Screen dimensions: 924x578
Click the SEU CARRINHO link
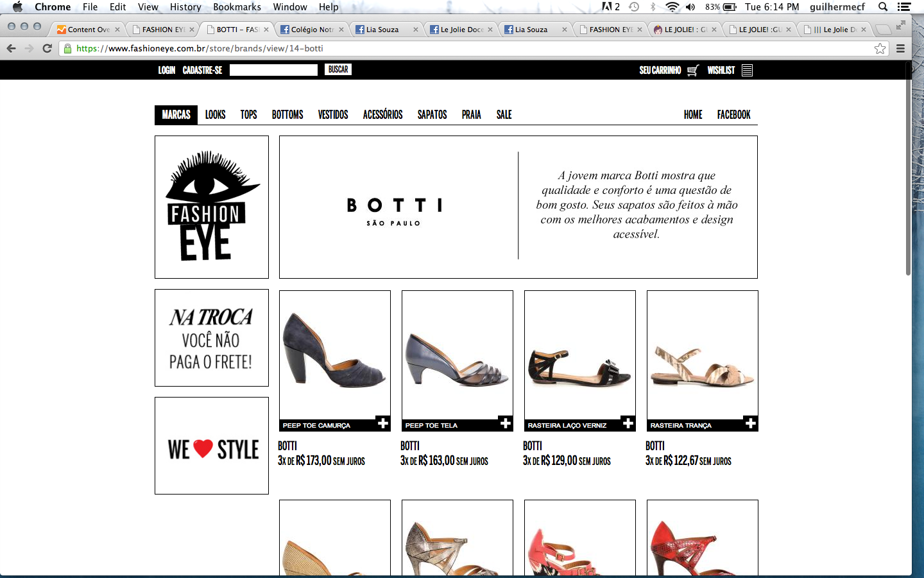pos(660,70)
